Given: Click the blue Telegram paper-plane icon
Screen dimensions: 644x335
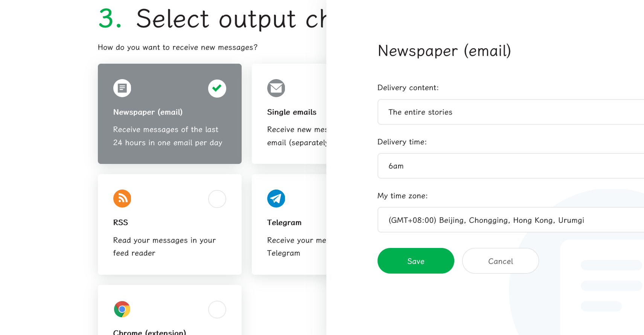Looking at the screenshot, I should [276, 199].
